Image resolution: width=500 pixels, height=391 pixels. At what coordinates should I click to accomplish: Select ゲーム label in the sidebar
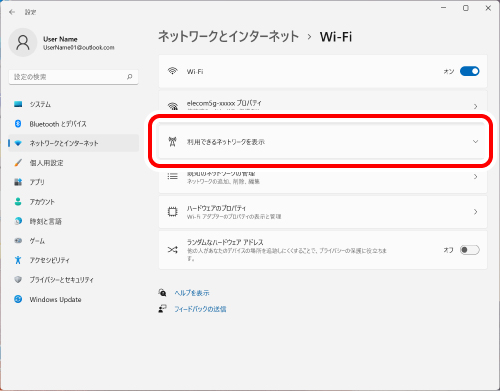[37, 241]
